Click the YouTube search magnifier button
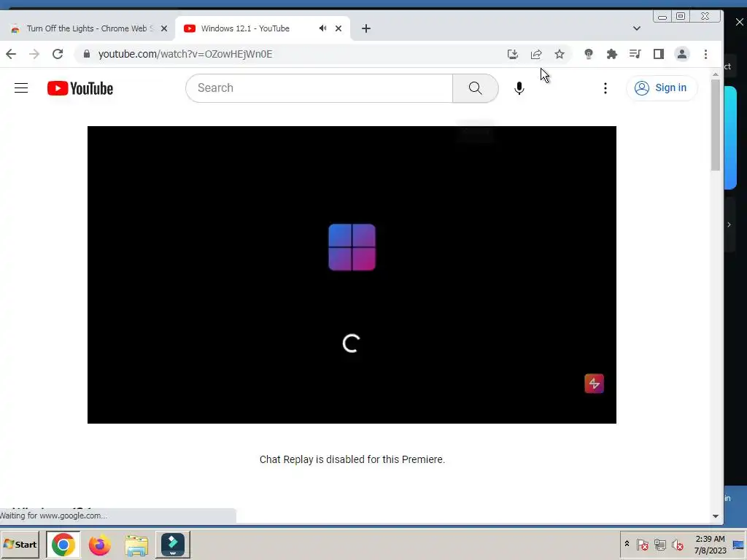 point(475,88)
